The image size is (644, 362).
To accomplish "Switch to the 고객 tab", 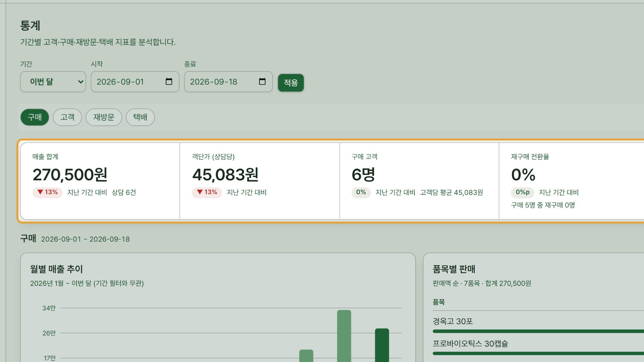I will [x=67, y=117].
